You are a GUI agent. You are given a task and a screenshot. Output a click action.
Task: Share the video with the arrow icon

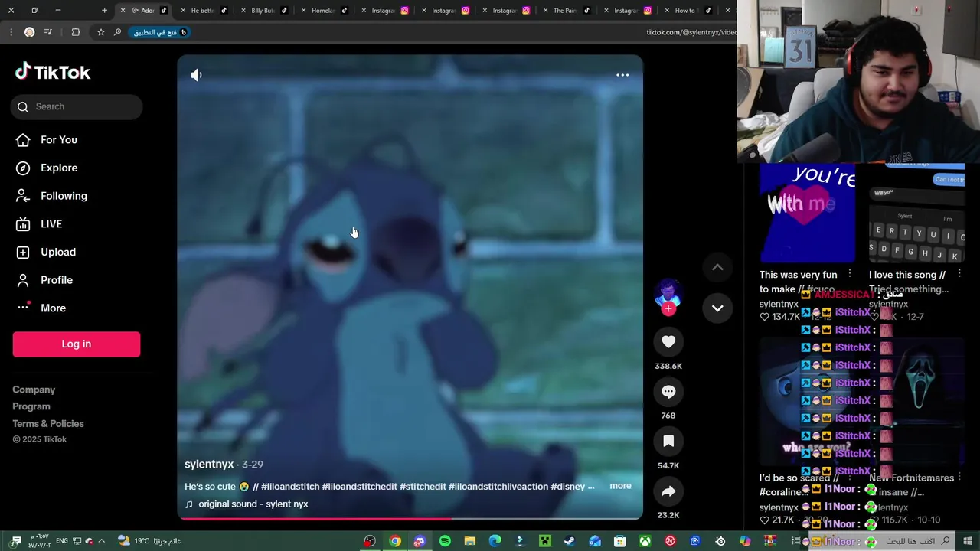tap(668, 491)
